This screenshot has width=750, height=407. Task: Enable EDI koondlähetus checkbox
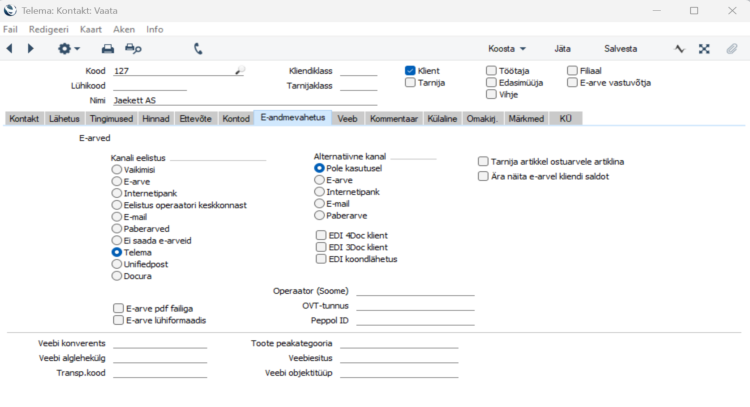[321, 259]
